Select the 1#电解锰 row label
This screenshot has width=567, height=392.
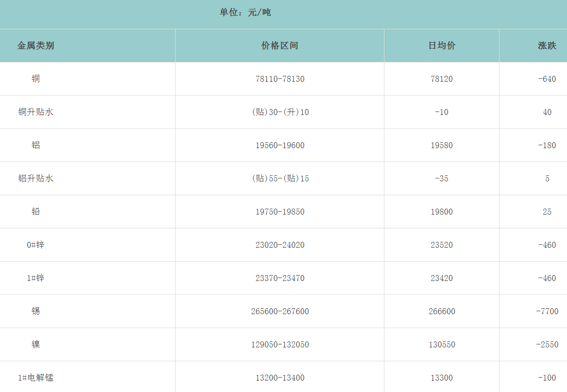36,378
